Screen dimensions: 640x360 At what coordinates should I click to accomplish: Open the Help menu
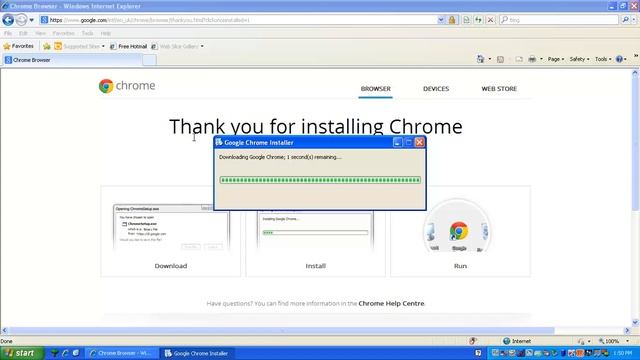106,33
